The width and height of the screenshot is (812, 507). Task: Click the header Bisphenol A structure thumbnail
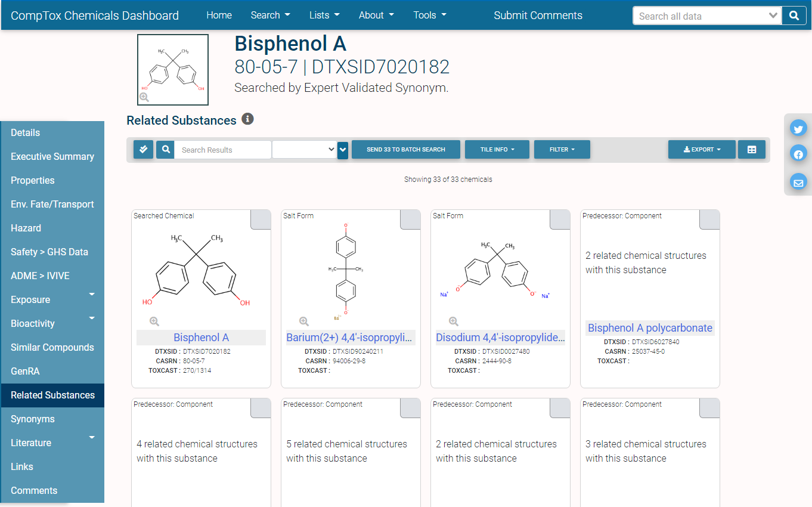(x=173, y=70)
